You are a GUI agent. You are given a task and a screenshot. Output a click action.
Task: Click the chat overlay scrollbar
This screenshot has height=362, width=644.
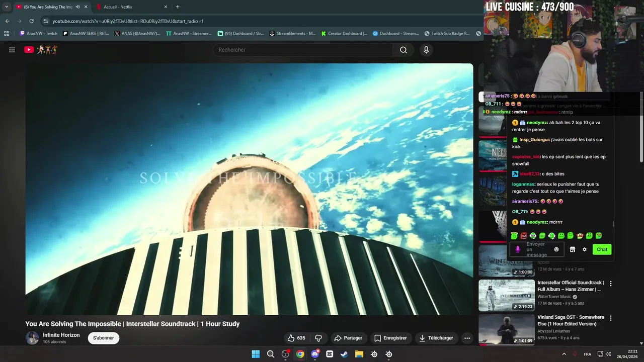pos(613,225)
